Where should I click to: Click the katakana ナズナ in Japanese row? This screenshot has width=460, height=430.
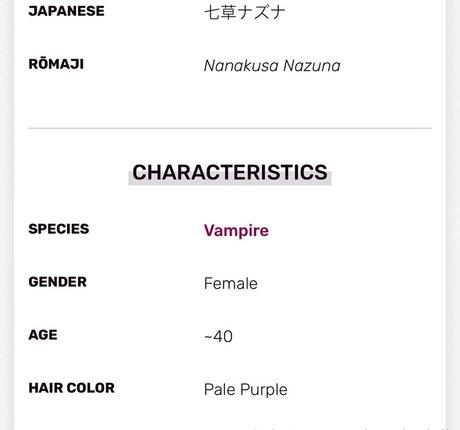click(261, 13)
